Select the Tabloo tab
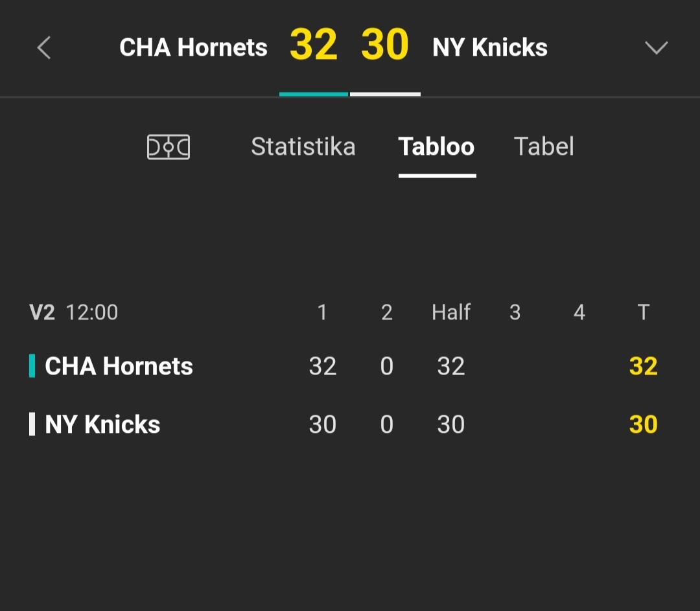700x611 pixels. [437, 147]
